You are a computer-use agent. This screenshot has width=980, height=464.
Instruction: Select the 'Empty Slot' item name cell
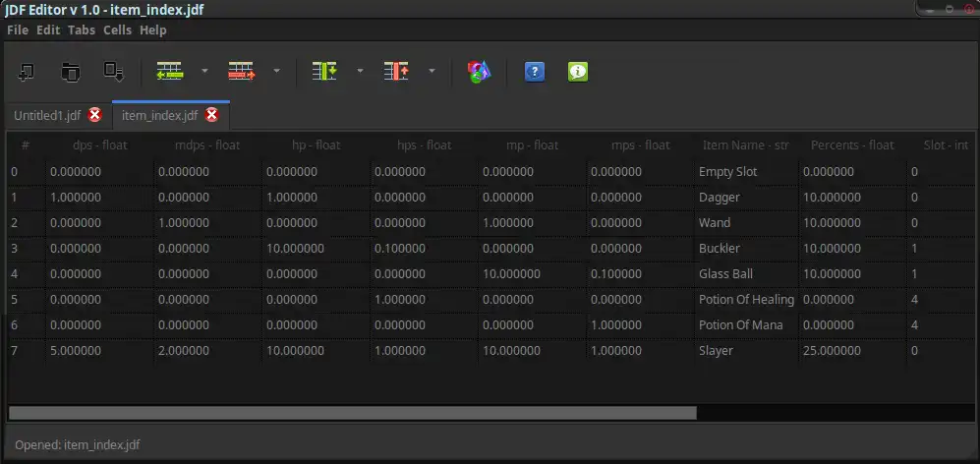746,171
